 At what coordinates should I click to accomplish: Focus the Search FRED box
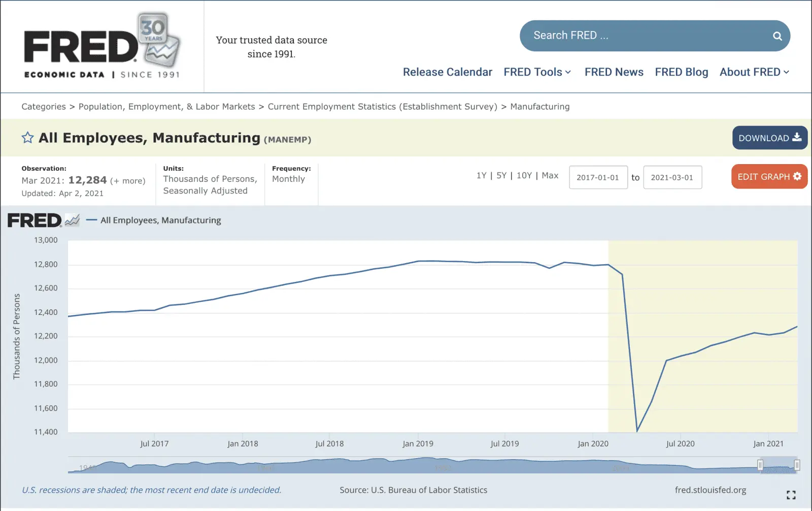point(645,36)
